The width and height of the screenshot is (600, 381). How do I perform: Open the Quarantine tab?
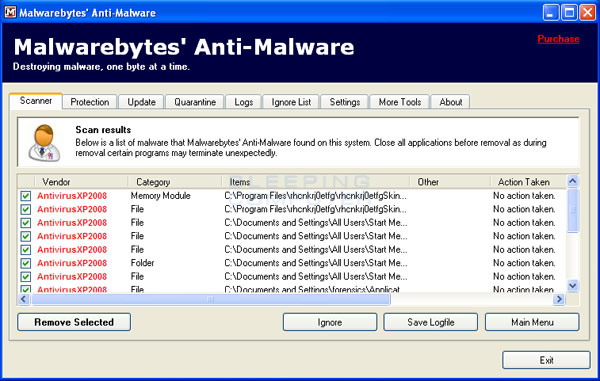pos(195,102)
